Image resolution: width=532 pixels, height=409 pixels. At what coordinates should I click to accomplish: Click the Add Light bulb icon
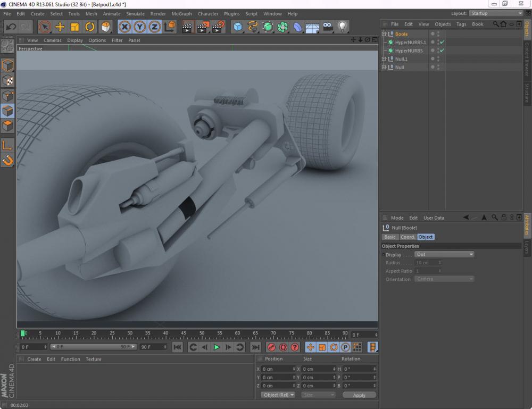pos(343,27)
